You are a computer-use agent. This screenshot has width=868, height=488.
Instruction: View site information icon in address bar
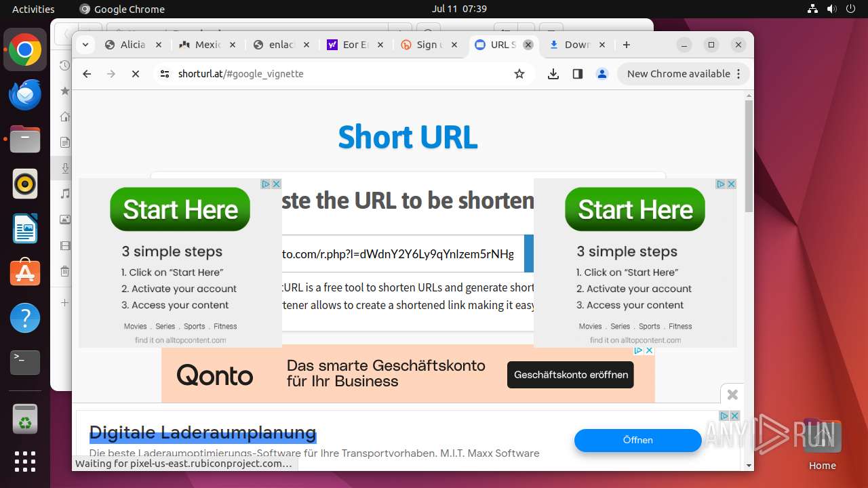[165, 74]
